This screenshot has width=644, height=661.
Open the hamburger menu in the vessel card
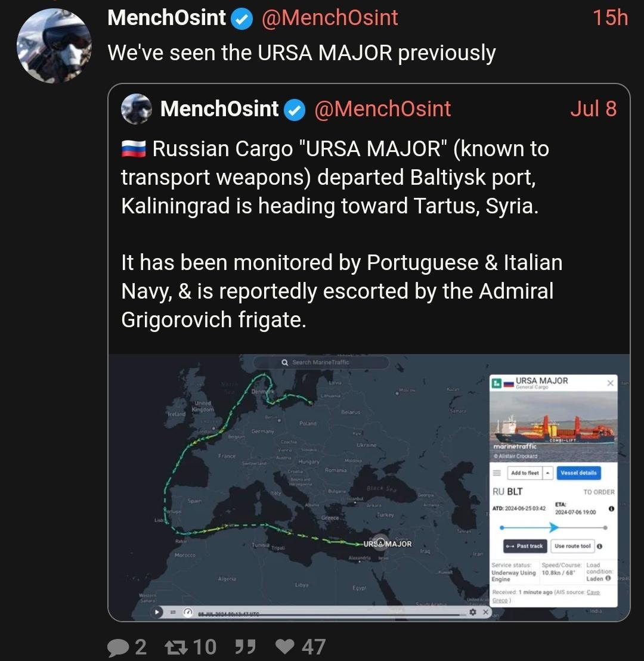(496, 473)
